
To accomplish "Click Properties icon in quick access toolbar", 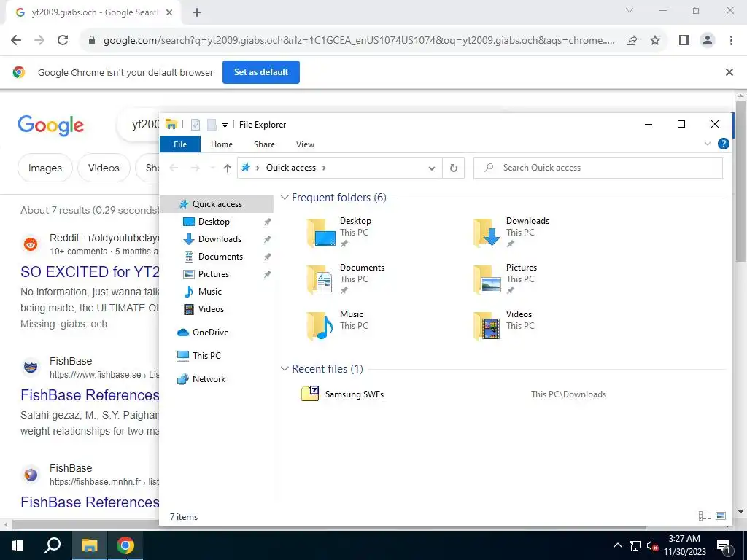I will 196,125.
